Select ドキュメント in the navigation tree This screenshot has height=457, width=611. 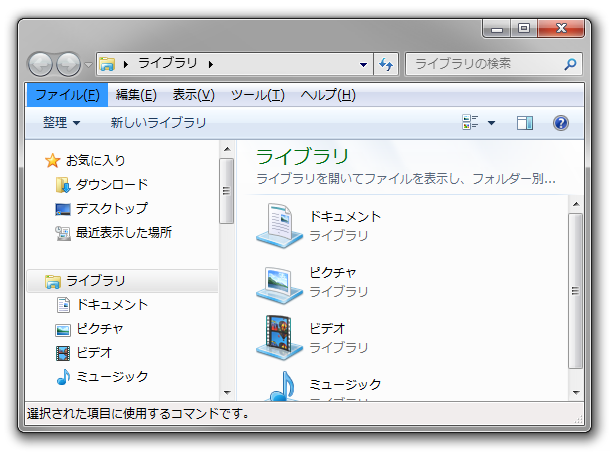(112, 304)
